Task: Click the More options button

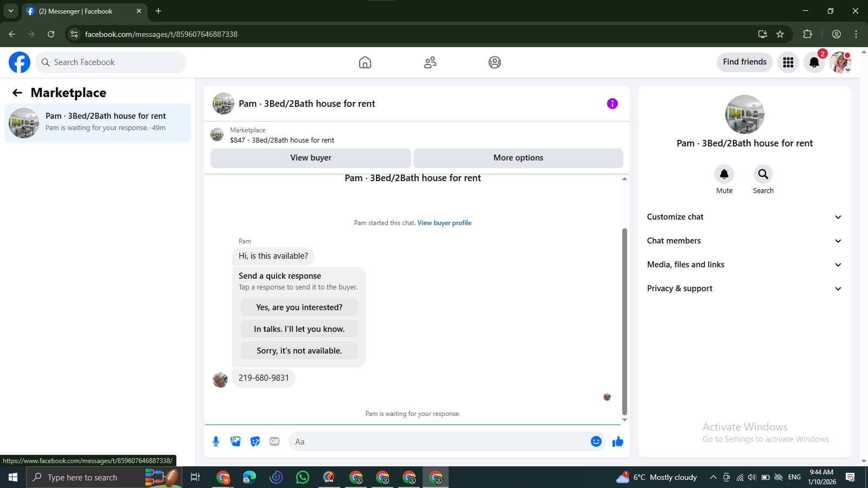Action: click(518, 158)
